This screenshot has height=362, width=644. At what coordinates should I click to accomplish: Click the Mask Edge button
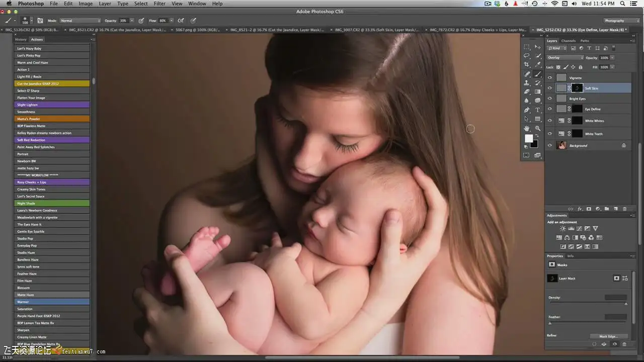point(609,336)
